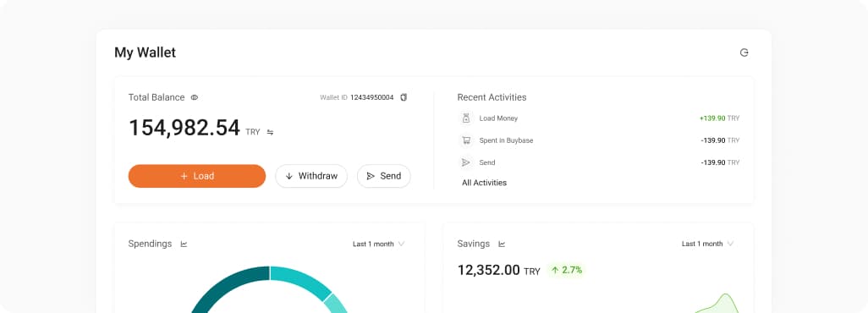Open the chart icon next to Spendings
Screen dimensions: 868x313
click(x=184, y=244)
